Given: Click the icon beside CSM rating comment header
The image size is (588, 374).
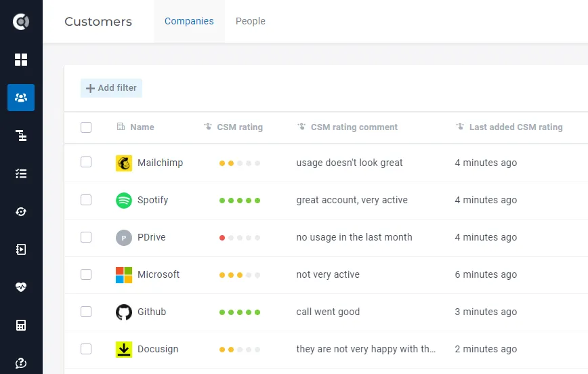Looking at the screenshot, I should [301, 127].
